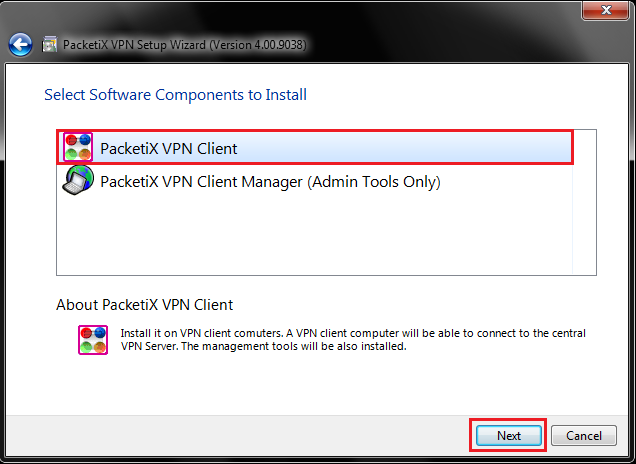The width and height of the screenshot is (636, 464).
Task: Click empty space inside the component list
Action: point(314,235)
